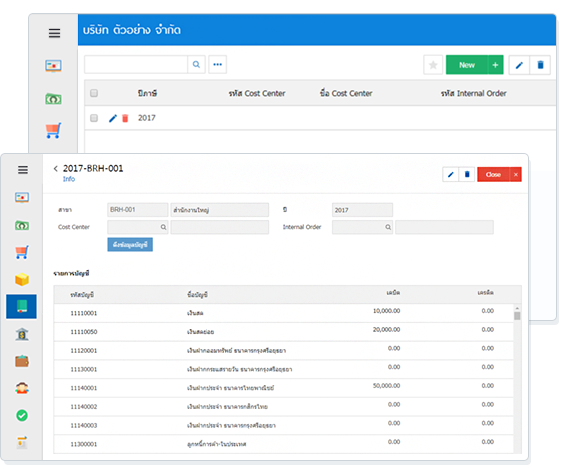Viewport: 561px width, 467px height.
Task: Select account row 11140003
Action: (284, 425)
